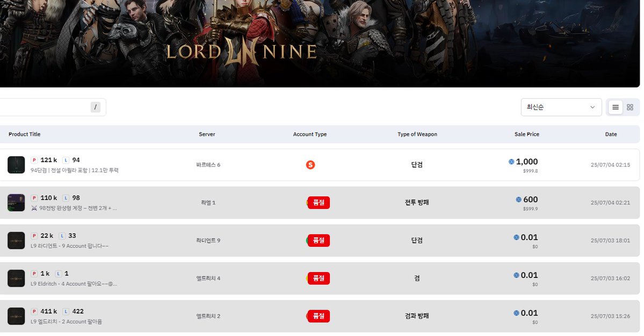Viewport: 644px width, 336px height.
Task: Click coin icon in the 라디언트 9 row
Action: pos(516,237)
